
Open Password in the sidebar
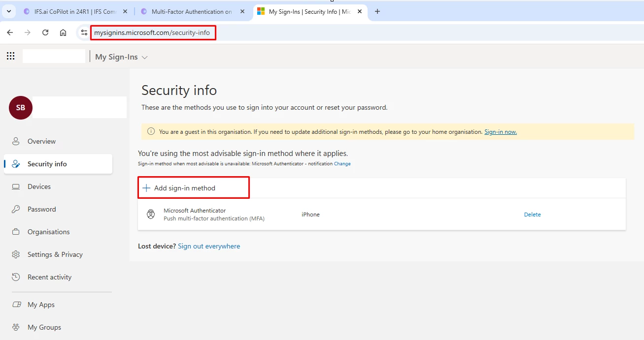tap(58, 209)
